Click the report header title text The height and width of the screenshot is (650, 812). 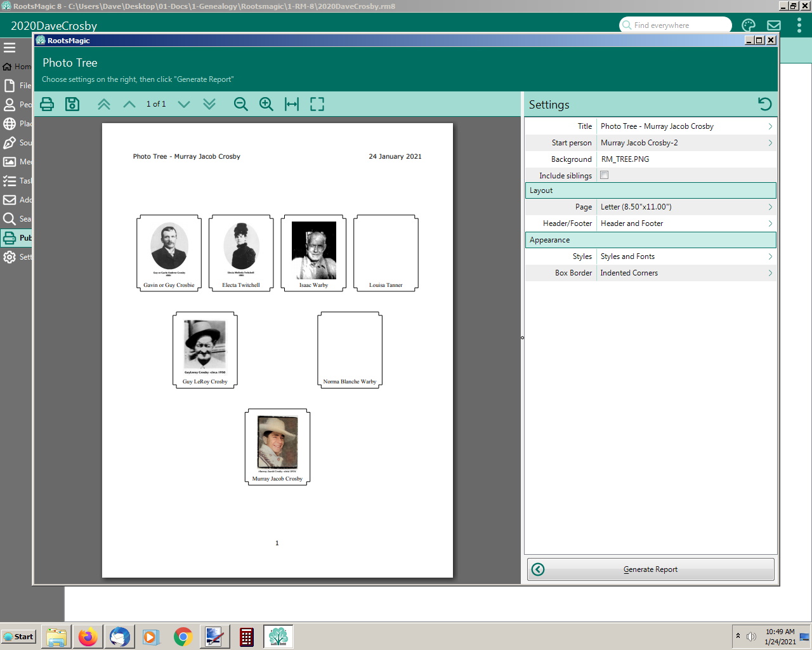[x=187, y=156]
